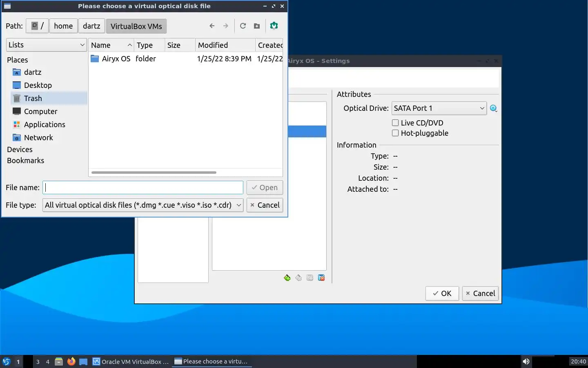Screen dimensions: 588x368
Task: Enable the Live CD/DVD checkbox
Action: 395,123
